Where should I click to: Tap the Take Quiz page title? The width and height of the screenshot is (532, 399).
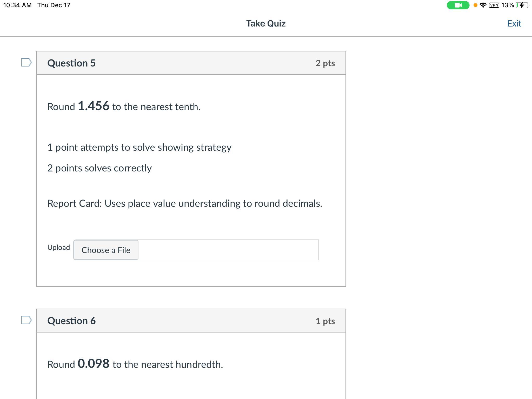(x=266, y=23)
